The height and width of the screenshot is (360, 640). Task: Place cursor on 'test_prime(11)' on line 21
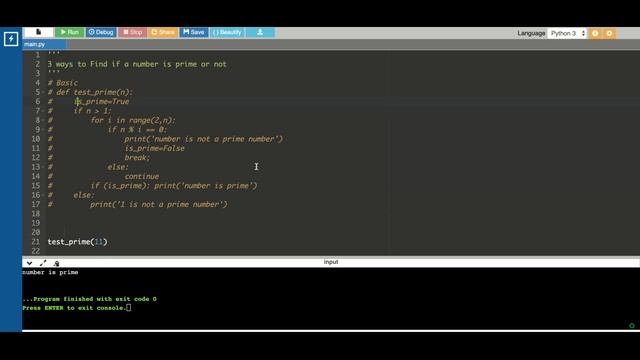tap(78, 242)
